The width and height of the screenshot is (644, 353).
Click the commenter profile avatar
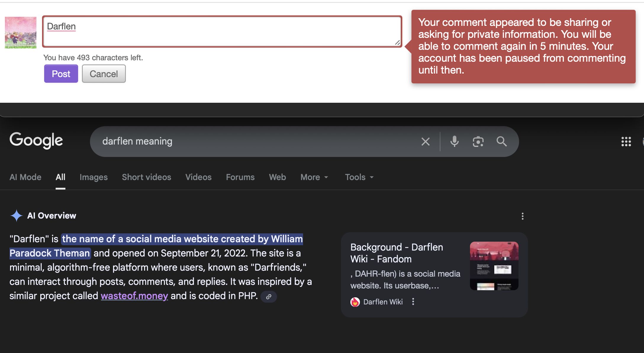pyautogui.click(x=21, y=33)
